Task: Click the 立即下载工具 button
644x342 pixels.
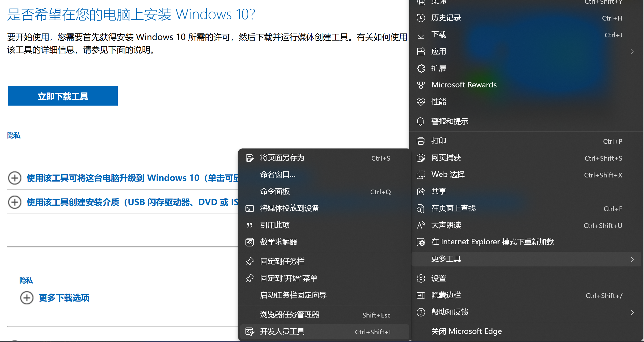Action: pos(63,96)
